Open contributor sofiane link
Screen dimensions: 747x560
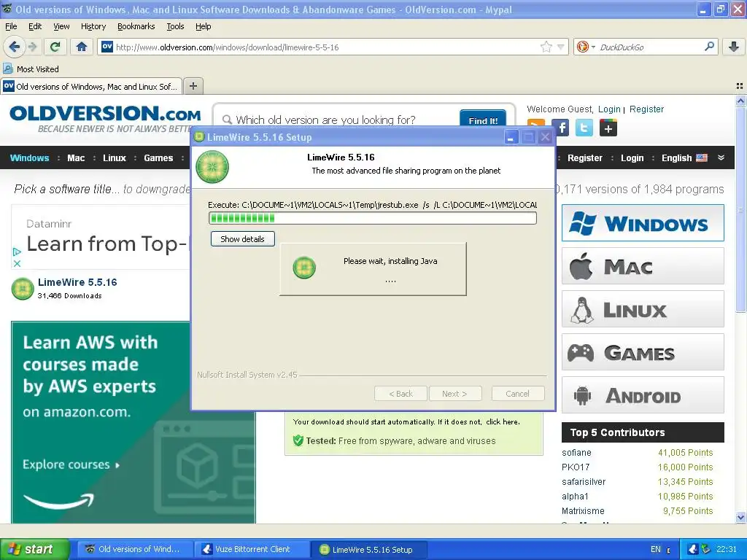pyautogui.click(x=576, y=452)
